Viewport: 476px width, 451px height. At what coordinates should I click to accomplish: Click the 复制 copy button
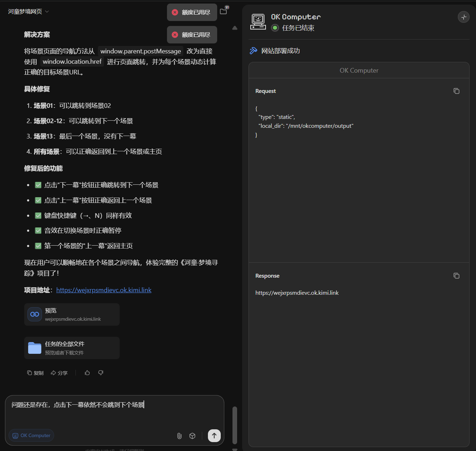(35, 373)
